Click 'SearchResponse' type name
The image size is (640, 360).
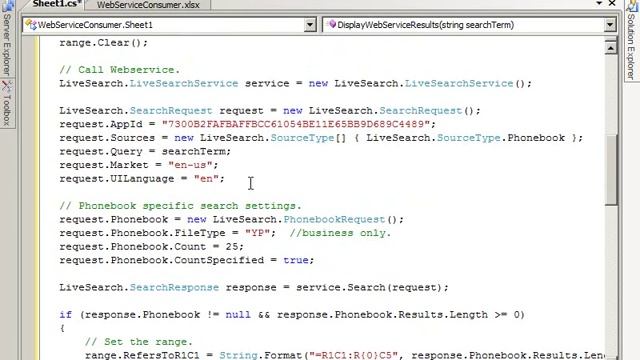174,287
